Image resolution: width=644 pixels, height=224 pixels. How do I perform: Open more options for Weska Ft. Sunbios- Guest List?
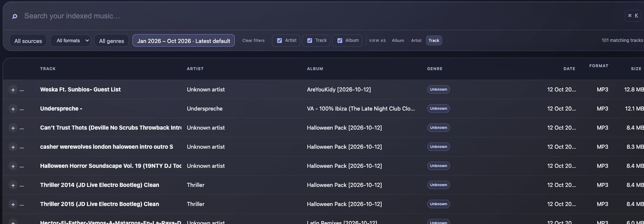(22, 90)
